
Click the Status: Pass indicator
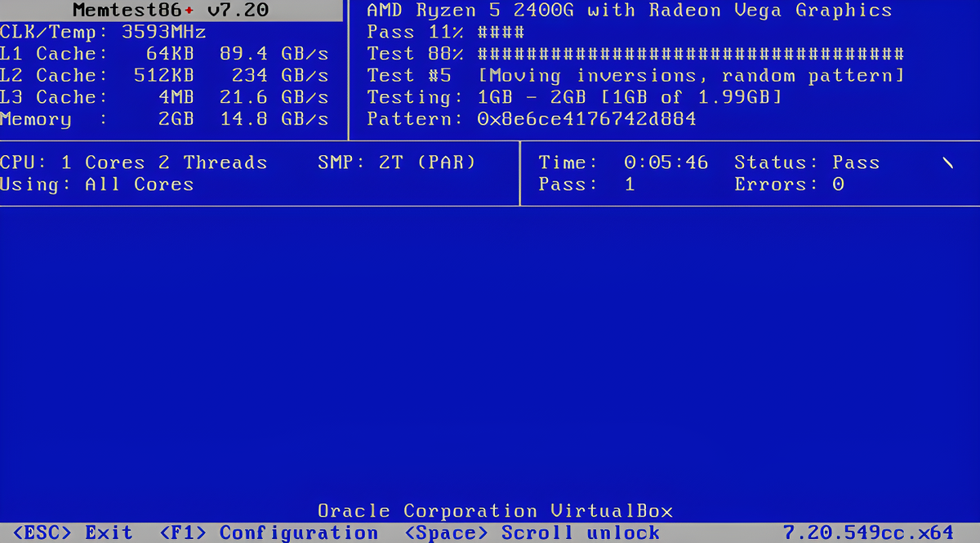807,162
